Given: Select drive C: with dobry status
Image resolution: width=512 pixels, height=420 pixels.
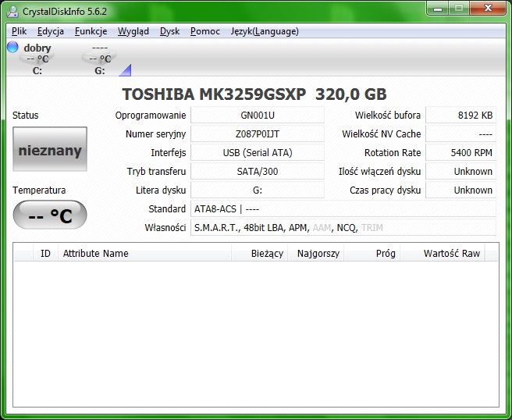Looking at the screenshot, I should 37,59.
